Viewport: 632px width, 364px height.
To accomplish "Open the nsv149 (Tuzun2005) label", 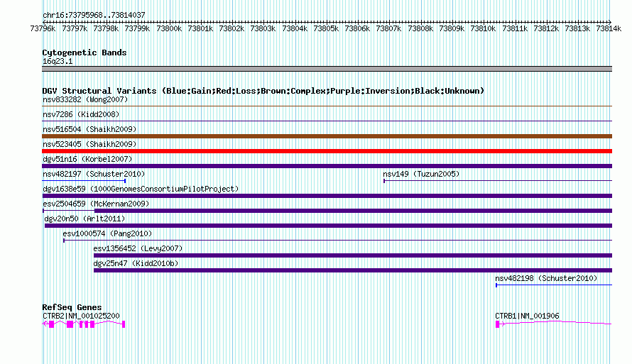I will coord(421,174).
